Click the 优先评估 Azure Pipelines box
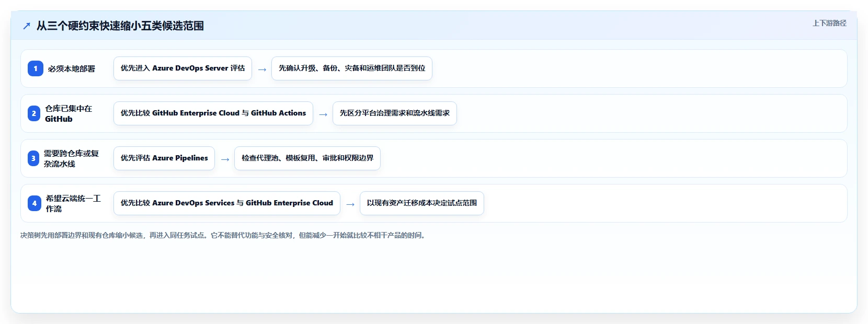 coord(164,158)
